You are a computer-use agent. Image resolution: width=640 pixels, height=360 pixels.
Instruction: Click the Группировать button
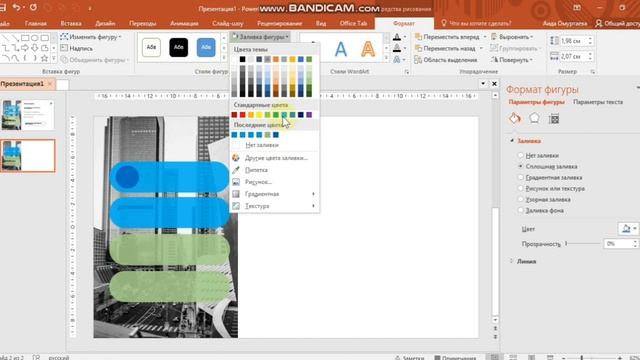[x=515, y=48]
